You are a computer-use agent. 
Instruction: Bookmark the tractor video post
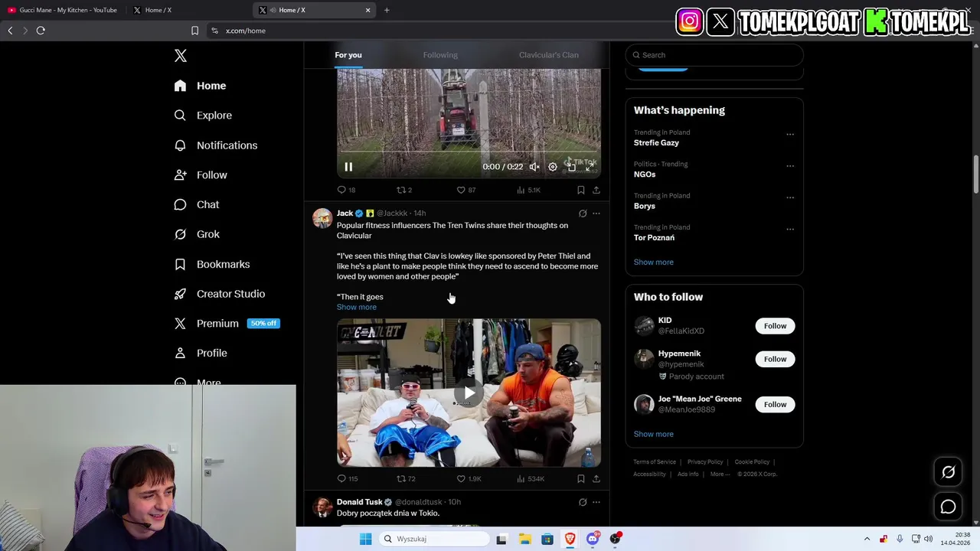[581, 190]
